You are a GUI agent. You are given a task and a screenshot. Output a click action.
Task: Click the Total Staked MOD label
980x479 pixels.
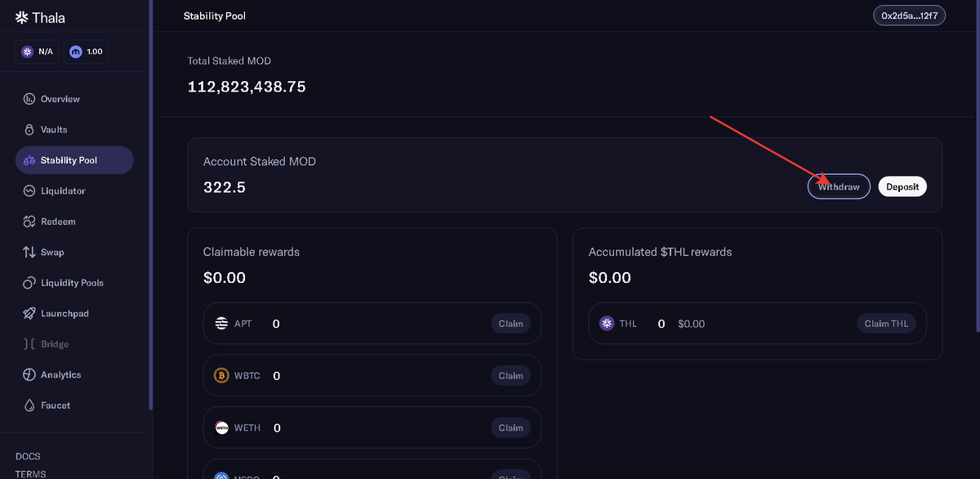coord(229,60)
